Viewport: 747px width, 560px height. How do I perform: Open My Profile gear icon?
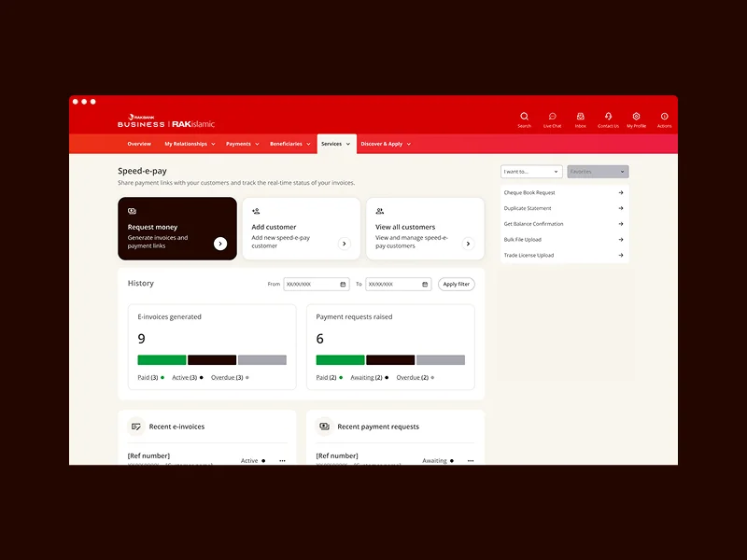tap(636, 116)
